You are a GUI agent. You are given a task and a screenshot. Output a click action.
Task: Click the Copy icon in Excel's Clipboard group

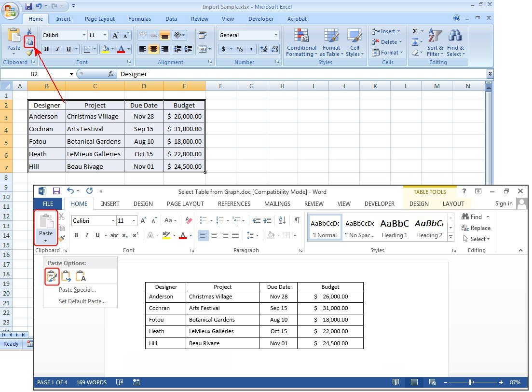tap(29, 42)
